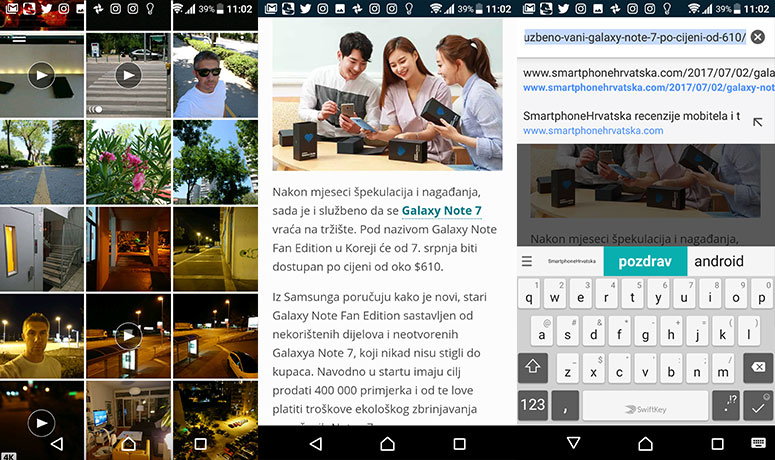Tap the punctuation key with .,!?
Image resolution: width=775 pixels, height=460 pixels.
click(x=726, y=406)
